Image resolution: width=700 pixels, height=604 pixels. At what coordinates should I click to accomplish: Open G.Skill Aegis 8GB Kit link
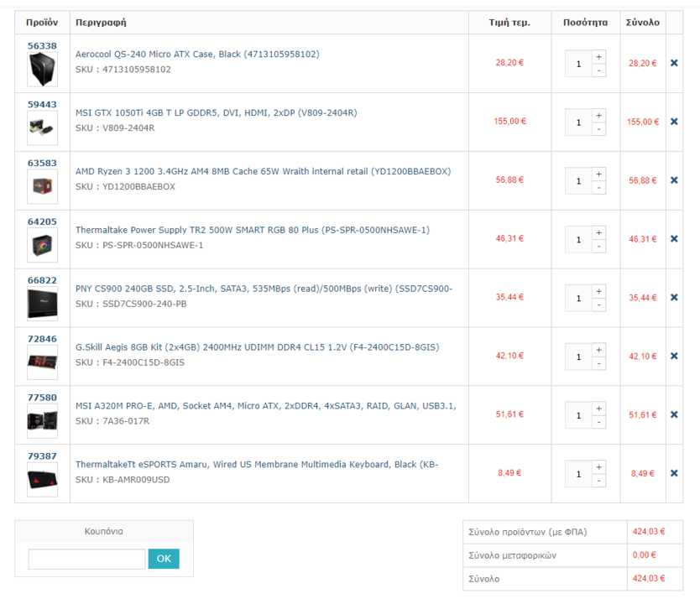257,347
